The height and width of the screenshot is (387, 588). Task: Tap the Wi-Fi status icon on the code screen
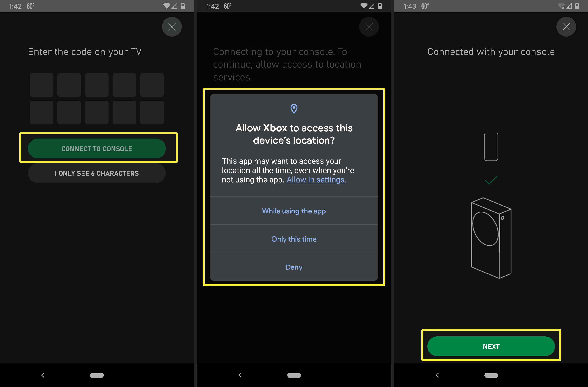pyautogui.click(x=167, y=6)
